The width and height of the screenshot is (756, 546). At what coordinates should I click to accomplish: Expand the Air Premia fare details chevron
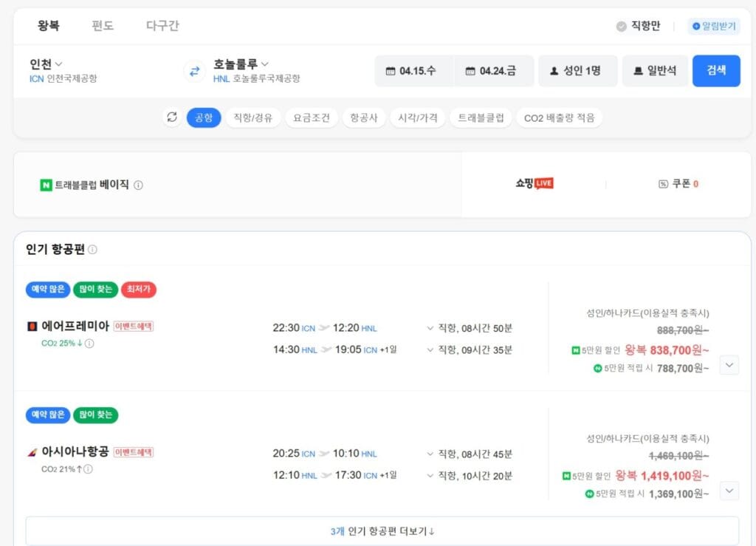tap(729, 364)
